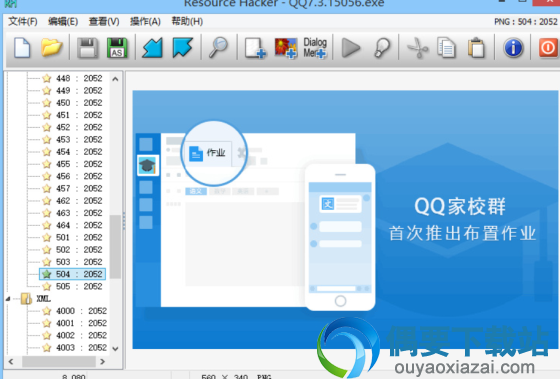Click the Add Image Resource flower icon
The height and width of the screenshot is (379, 560).
[x=285, y=48]
